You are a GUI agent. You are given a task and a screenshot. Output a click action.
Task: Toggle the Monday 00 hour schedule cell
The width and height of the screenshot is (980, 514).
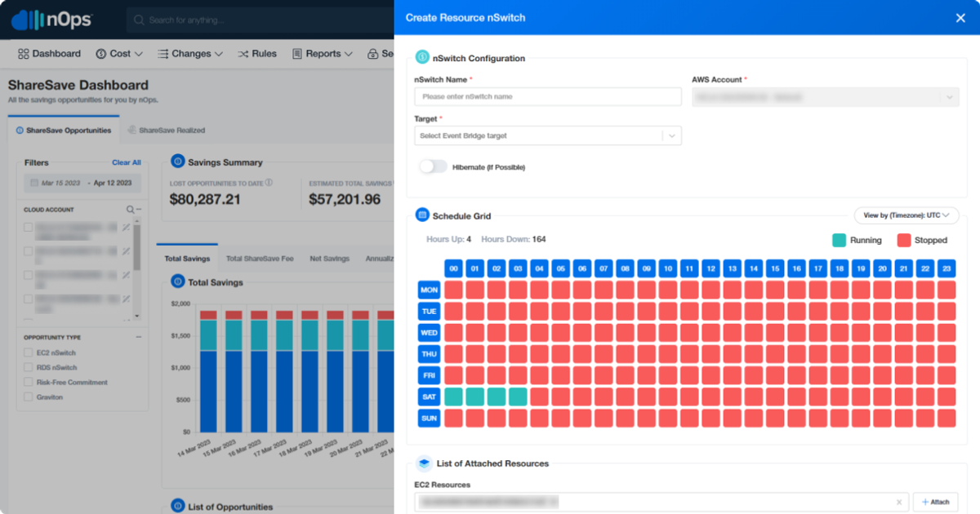[453, 290]
